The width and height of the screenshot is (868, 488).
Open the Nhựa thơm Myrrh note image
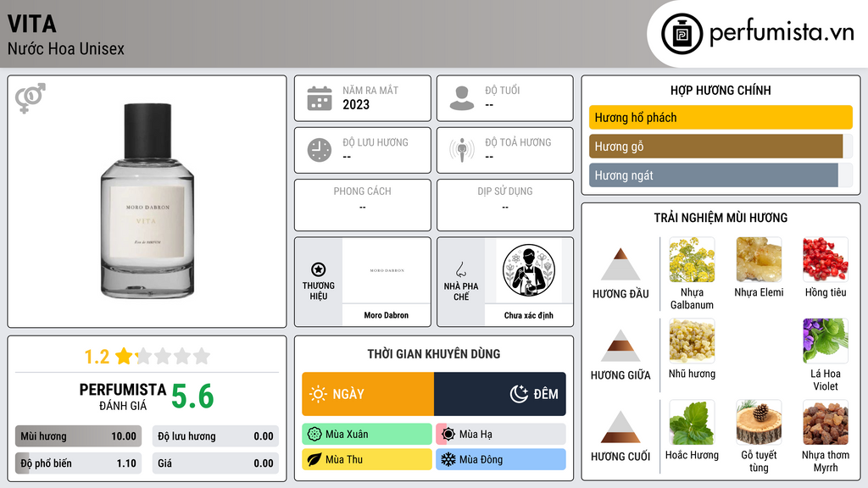(826, 423)
